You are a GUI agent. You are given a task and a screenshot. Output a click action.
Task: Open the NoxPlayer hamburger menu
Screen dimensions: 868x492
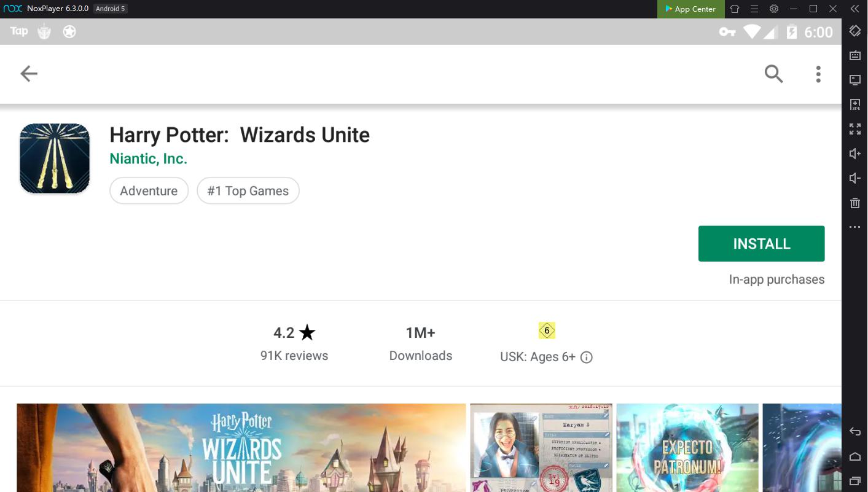(x=754, y=9)
